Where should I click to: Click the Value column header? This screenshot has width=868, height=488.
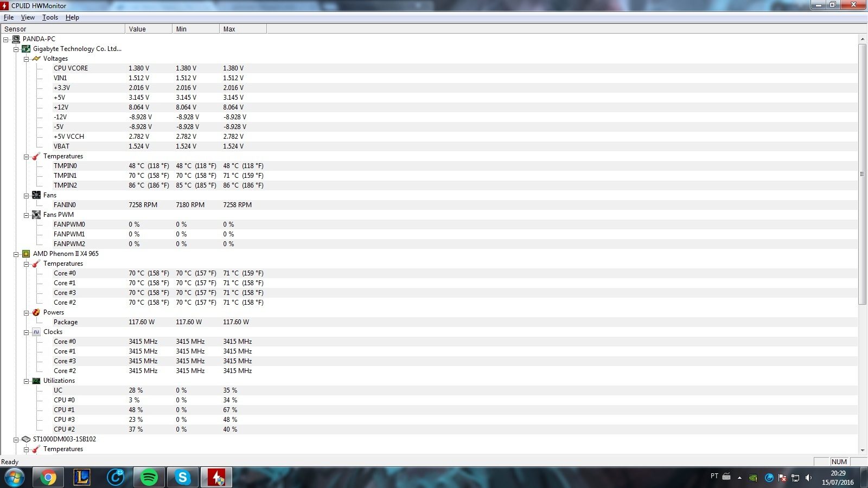click(x=148, y=29)
